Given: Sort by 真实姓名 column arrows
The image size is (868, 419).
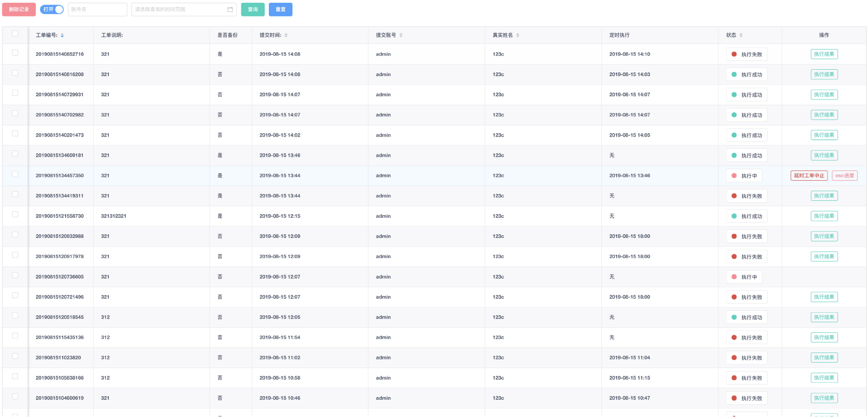Looking at the screenshot, I should [x=517, y=35].
